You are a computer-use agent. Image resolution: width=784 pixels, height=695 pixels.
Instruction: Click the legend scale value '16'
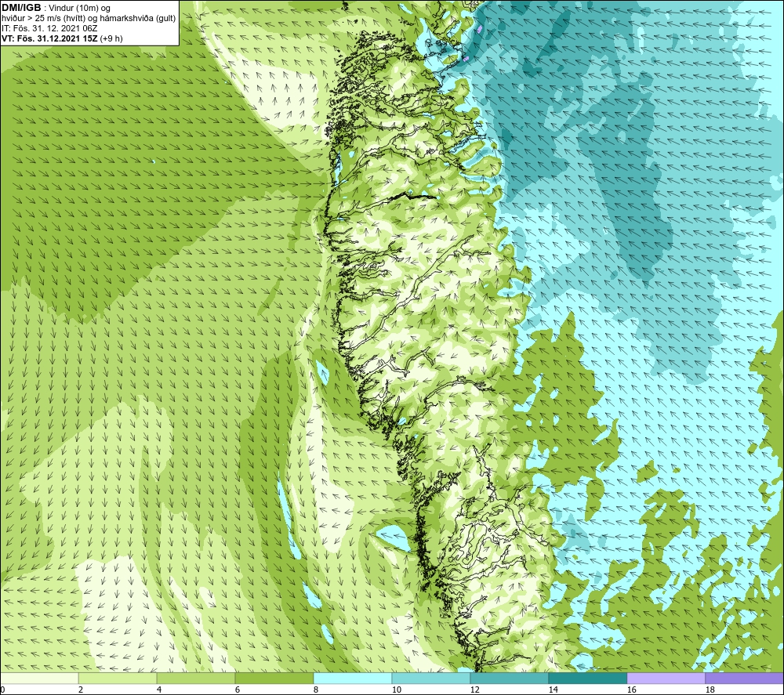pyautogui.click(x=631, y=690)
